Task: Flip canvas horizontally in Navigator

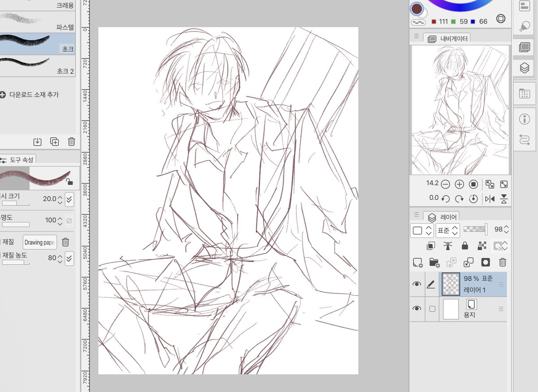Action: pyautogui.click(x=490, y=198)
